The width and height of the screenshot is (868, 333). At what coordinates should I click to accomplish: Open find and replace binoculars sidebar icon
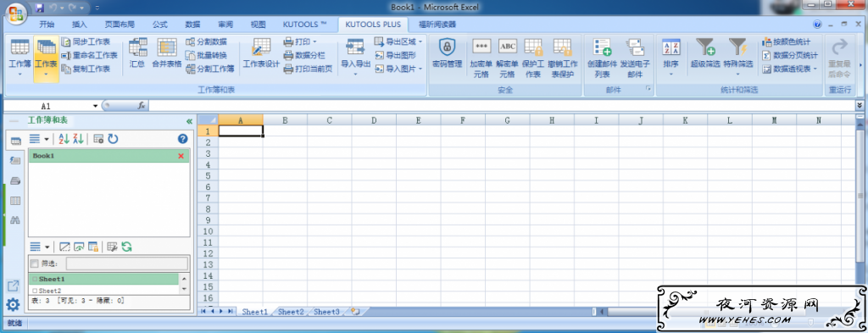point(15,220)
